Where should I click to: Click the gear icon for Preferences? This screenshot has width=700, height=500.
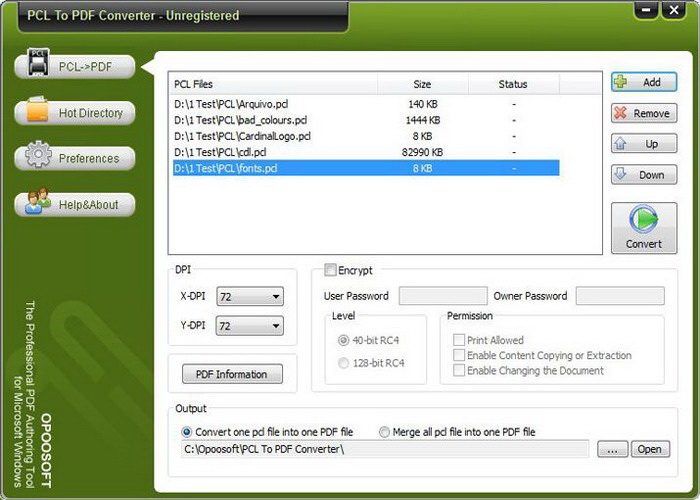tap(38, 154)
